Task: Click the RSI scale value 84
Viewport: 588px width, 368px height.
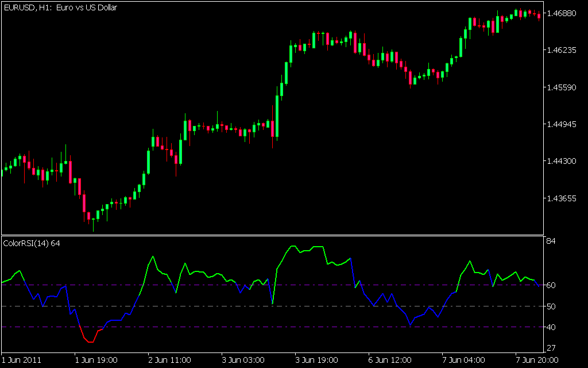Action: [551, 241]
